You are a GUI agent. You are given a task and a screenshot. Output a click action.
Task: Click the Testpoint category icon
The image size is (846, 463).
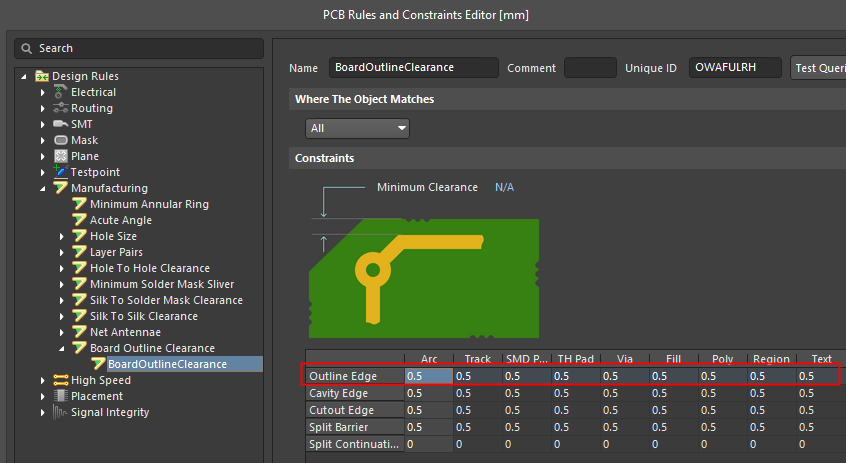coord(60,172)
